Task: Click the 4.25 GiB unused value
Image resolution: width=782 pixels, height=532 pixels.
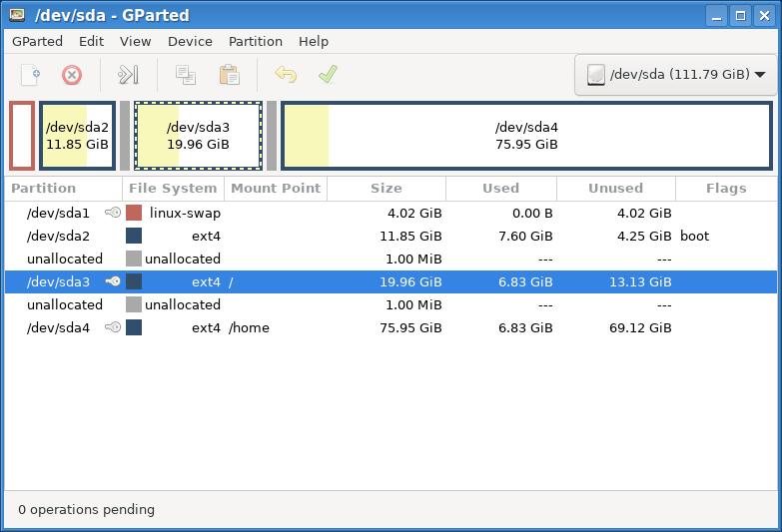Action: [644, 236]
